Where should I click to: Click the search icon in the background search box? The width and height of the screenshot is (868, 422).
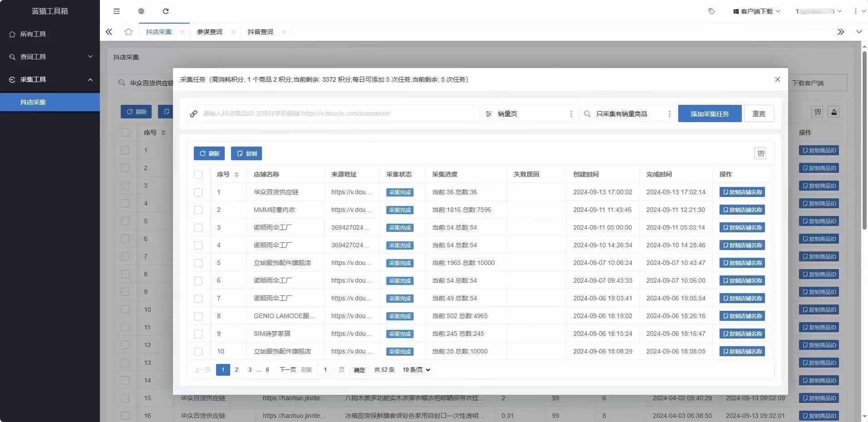[x=122, y=83]
